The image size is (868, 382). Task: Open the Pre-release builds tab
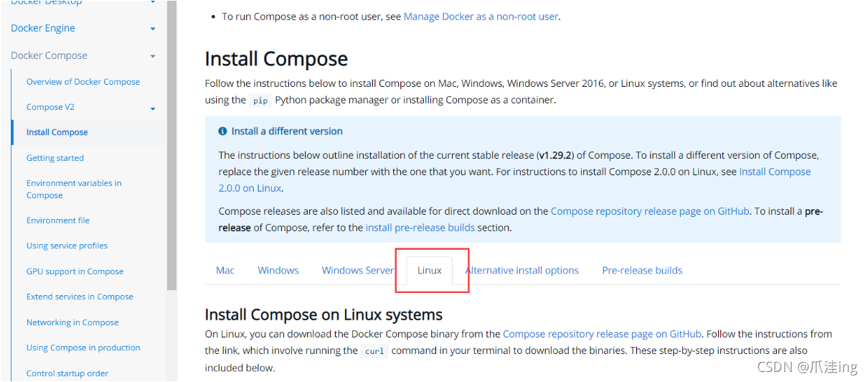coord(642,270)
